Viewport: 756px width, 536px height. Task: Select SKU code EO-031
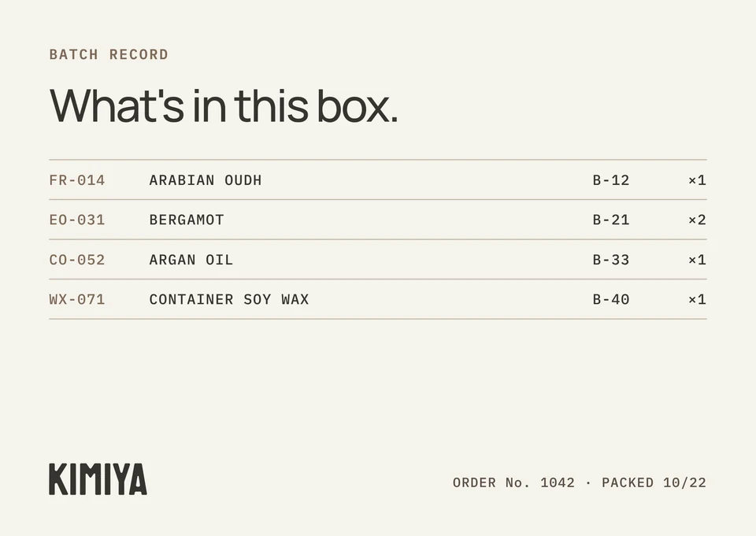77,220
